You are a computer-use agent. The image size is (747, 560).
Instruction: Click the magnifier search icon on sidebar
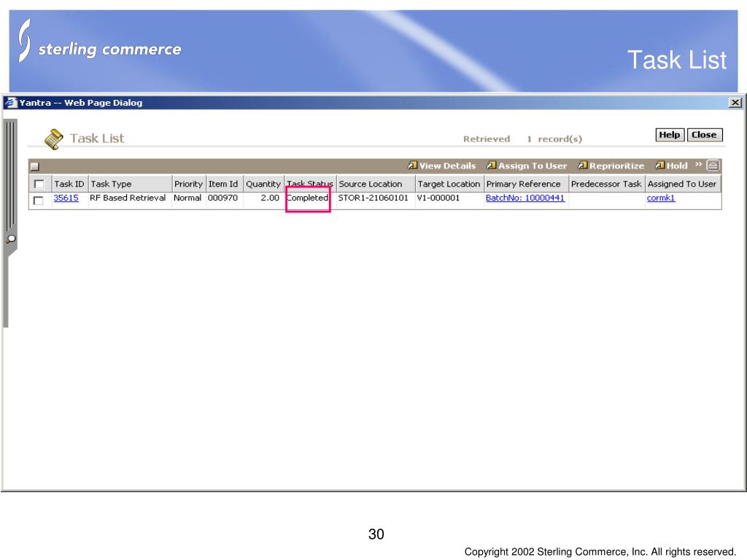click(11, 239)
